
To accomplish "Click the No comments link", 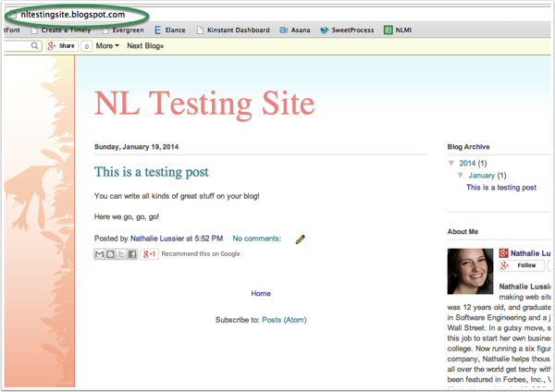I will click(256, 239).
